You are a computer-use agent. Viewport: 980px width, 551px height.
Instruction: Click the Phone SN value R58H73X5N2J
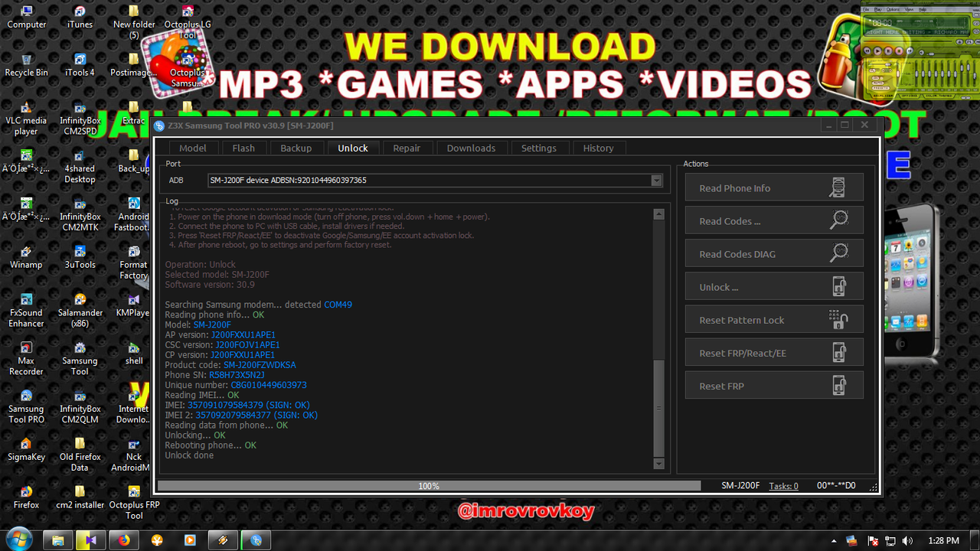(237, 375)
